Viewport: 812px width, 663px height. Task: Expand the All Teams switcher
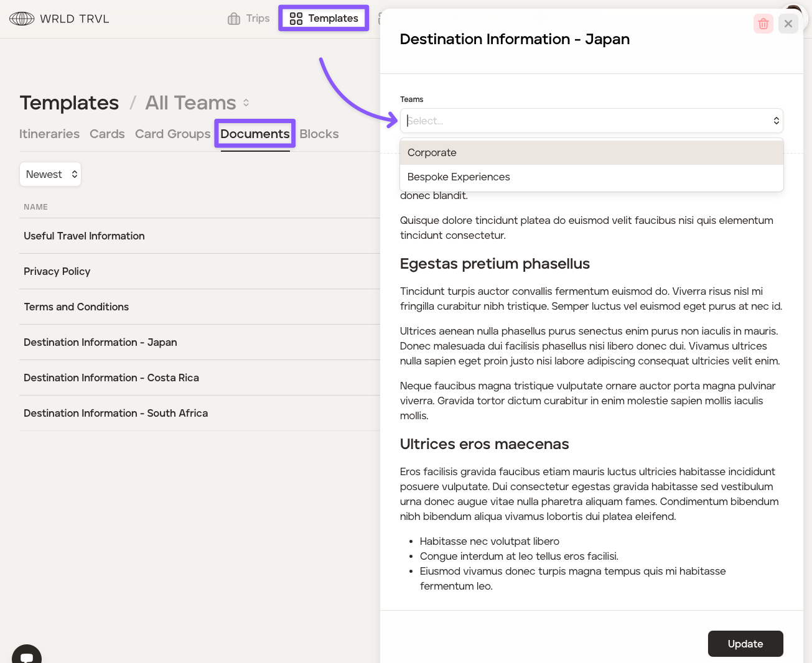[246, 103]
